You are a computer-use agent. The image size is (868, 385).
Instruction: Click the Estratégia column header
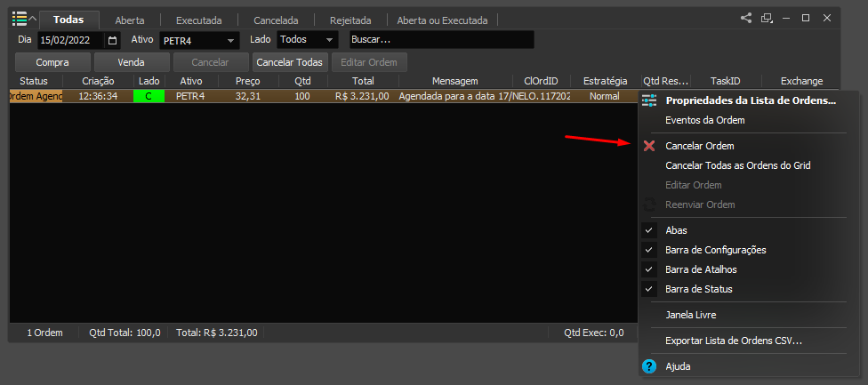pos(605,81)
